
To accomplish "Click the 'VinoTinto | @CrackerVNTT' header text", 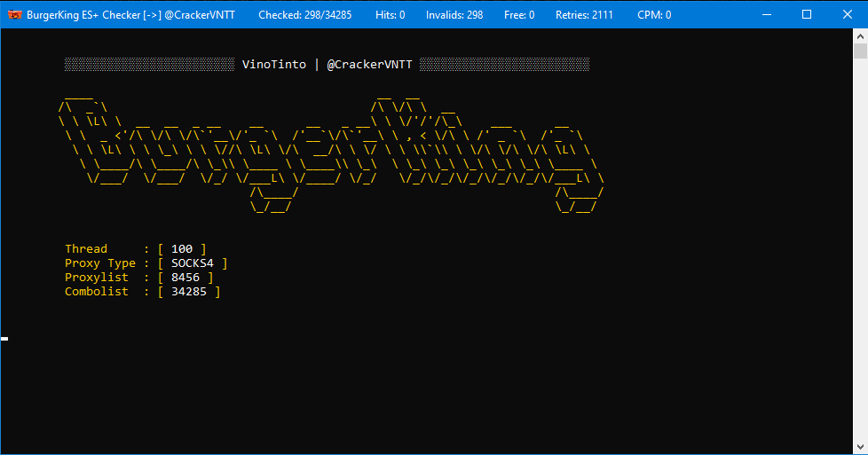I will (327, 64).
